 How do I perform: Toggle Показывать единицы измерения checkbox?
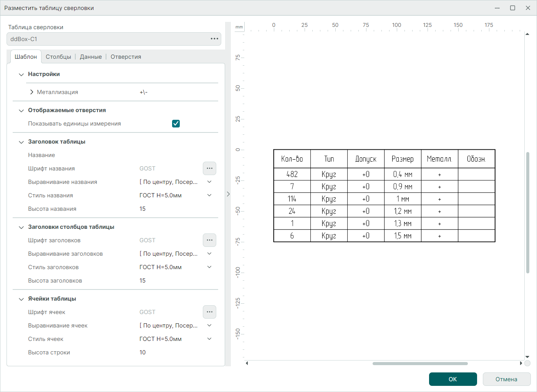(x=176, y=124)
